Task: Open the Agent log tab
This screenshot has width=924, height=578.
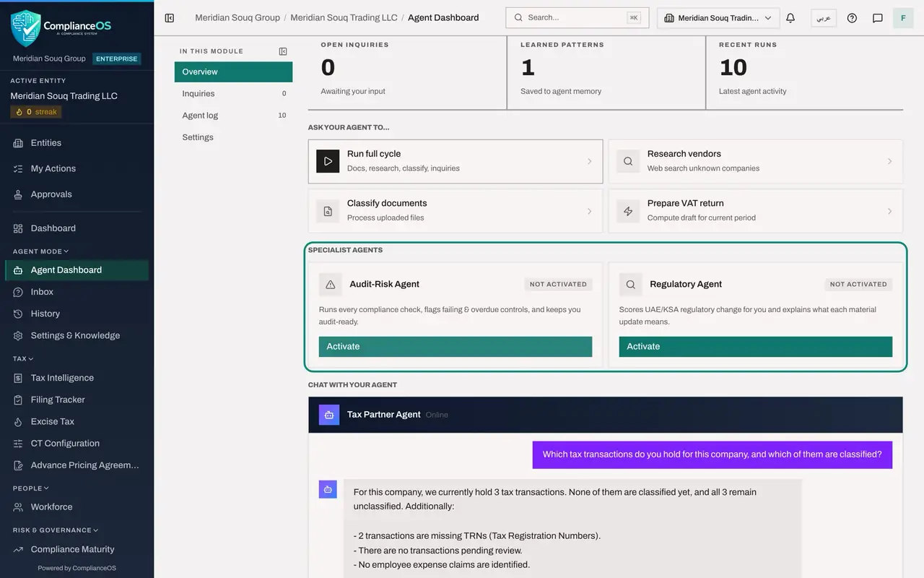Action: [x=233, y=115]
